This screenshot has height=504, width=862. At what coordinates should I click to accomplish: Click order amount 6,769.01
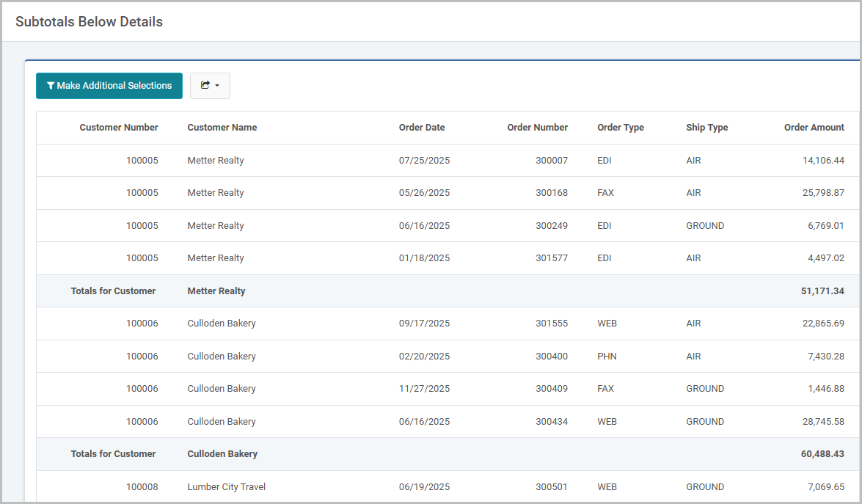(826, 226)
